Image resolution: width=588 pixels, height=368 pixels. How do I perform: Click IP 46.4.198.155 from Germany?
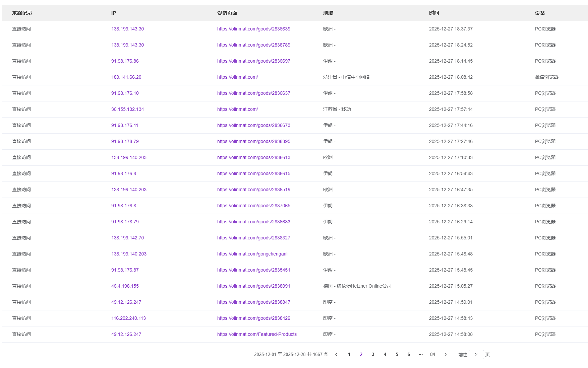coord(125,286)
